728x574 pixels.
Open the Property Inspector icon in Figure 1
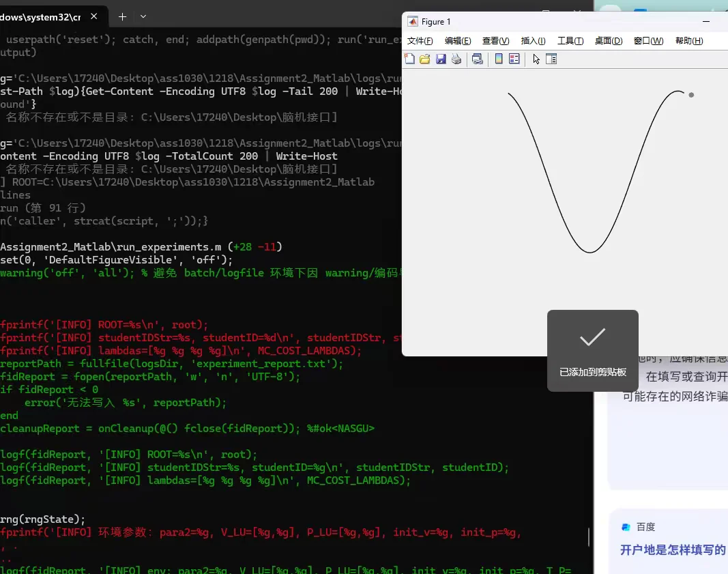coord(551,59)
